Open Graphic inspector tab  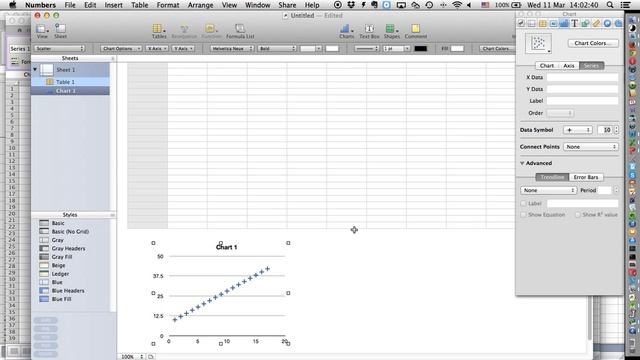pos(585,24)
